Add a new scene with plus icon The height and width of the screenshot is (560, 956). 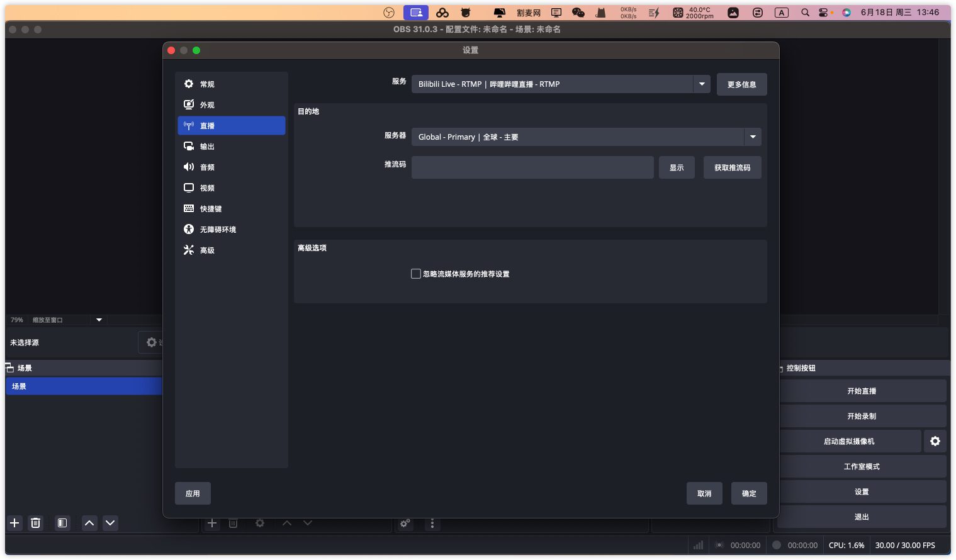14,523
